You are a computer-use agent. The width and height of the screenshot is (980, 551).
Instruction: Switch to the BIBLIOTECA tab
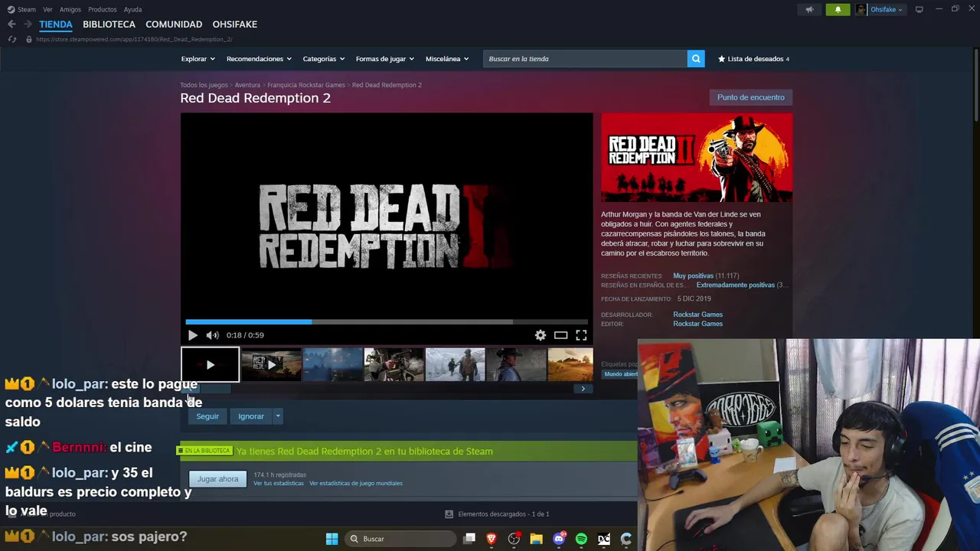(109, 24)
